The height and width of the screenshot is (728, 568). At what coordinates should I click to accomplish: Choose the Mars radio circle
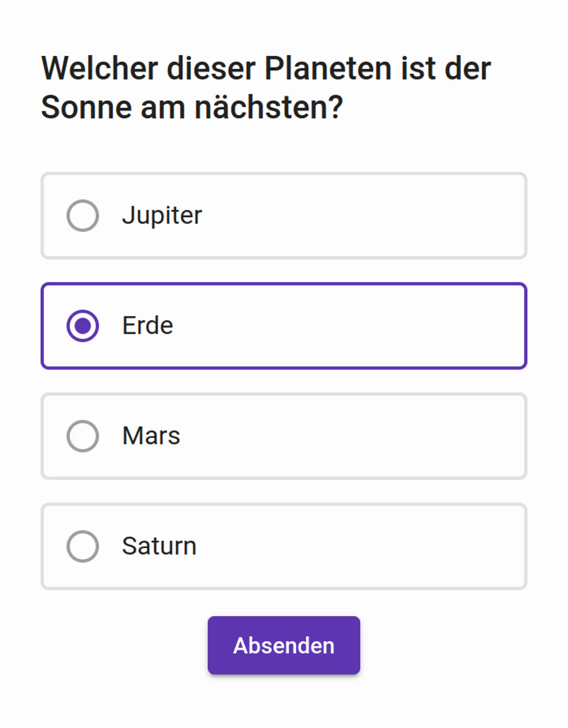[83, 436]
